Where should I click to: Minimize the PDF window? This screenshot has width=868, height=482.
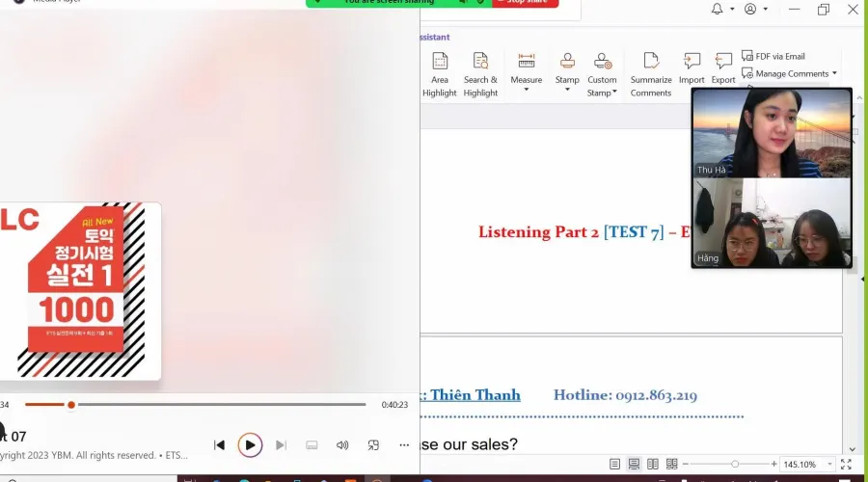click(x=795, y=9)
